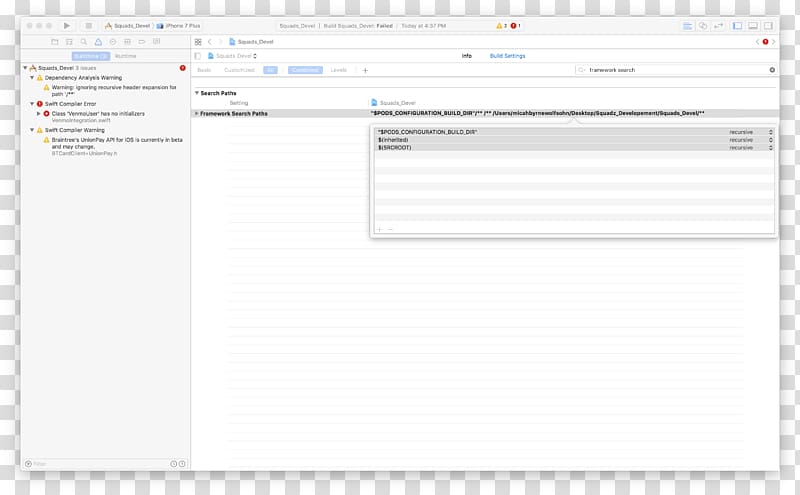Viewport: 800px width, 495px height.
Task: Open the Test navigator icon
Action: coord(113,42)
